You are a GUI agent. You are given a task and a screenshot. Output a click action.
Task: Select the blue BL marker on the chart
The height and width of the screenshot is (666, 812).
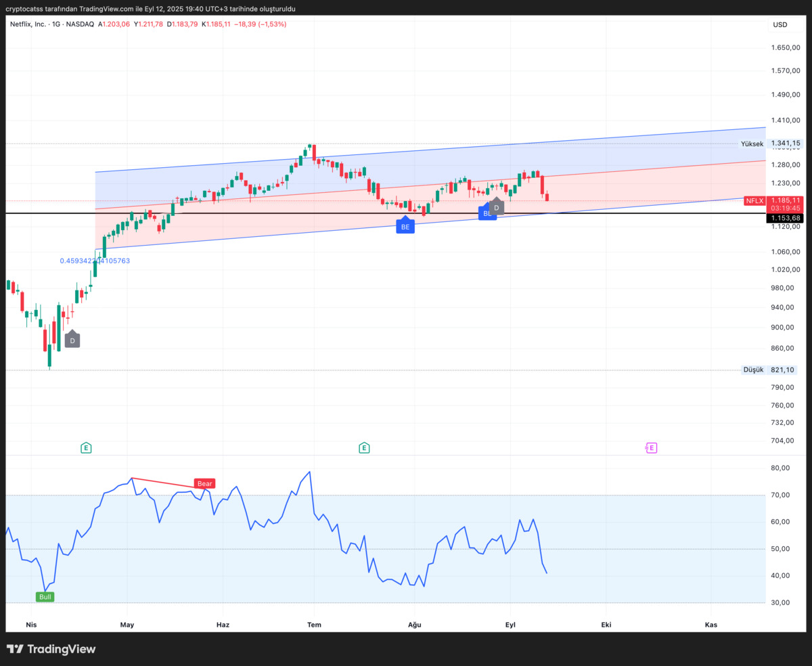[x=485, y=213]
